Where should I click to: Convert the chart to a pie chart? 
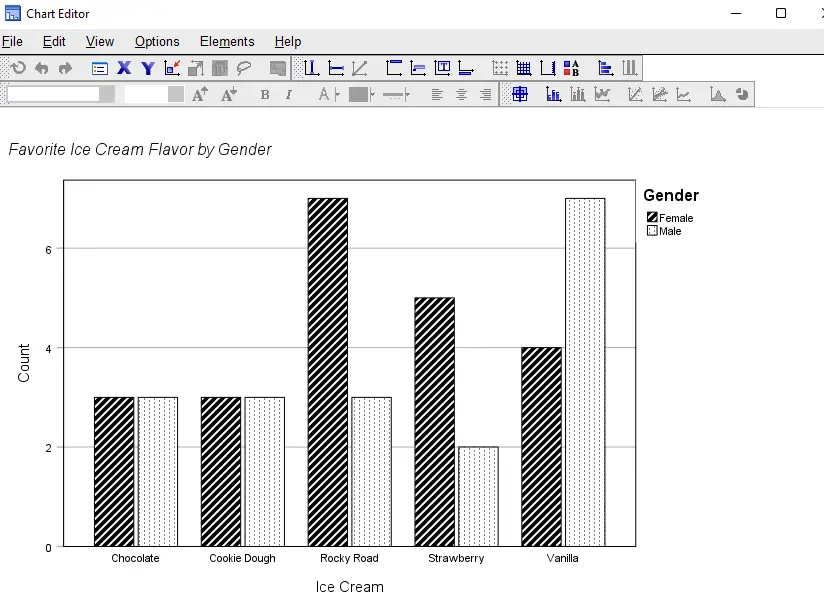point(740,95)
